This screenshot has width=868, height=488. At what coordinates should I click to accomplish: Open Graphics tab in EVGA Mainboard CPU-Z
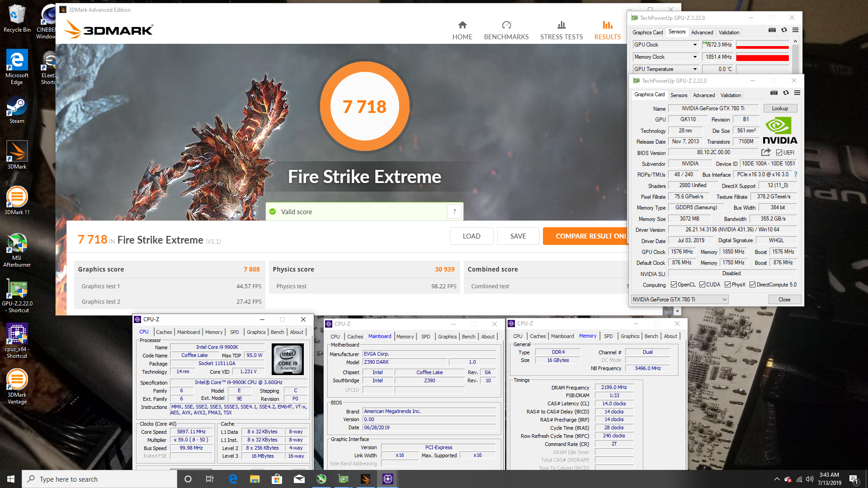pyautogui.click(x=447, y=337)
